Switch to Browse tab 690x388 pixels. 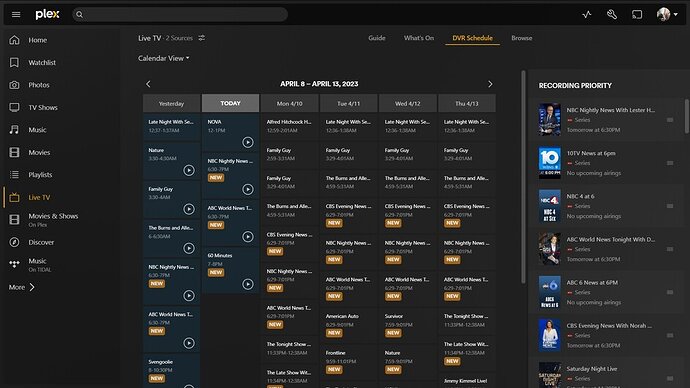521,38
